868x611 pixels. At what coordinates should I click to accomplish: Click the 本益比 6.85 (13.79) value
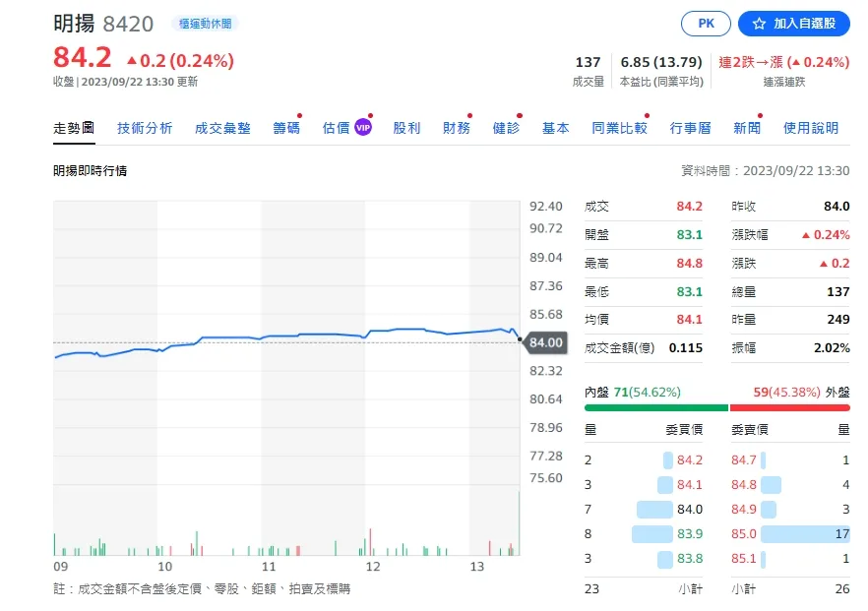pos(661,62)
